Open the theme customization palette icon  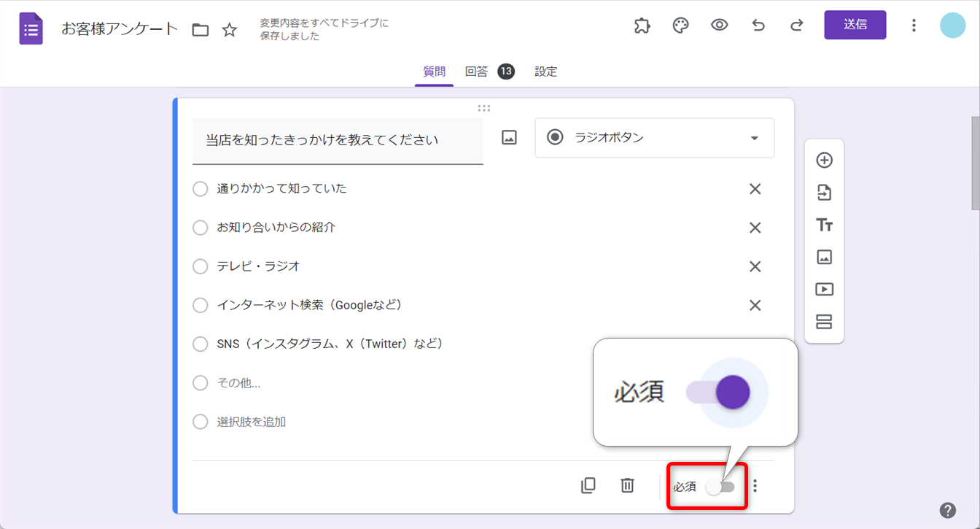(x=680, y=26)
